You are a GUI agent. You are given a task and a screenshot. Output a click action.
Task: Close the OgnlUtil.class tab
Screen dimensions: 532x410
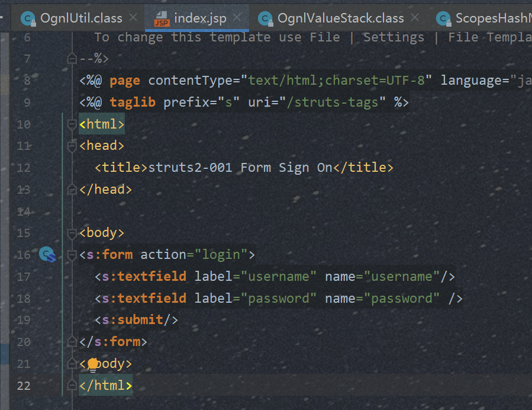pos(133,18)
